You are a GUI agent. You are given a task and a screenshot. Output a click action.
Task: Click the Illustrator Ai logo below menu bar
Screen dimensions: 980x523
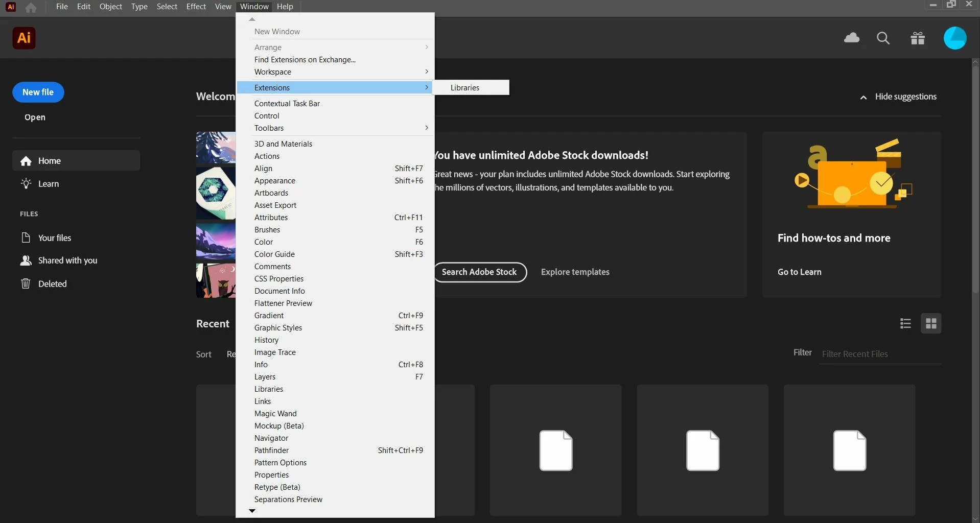tap(24, 38)
